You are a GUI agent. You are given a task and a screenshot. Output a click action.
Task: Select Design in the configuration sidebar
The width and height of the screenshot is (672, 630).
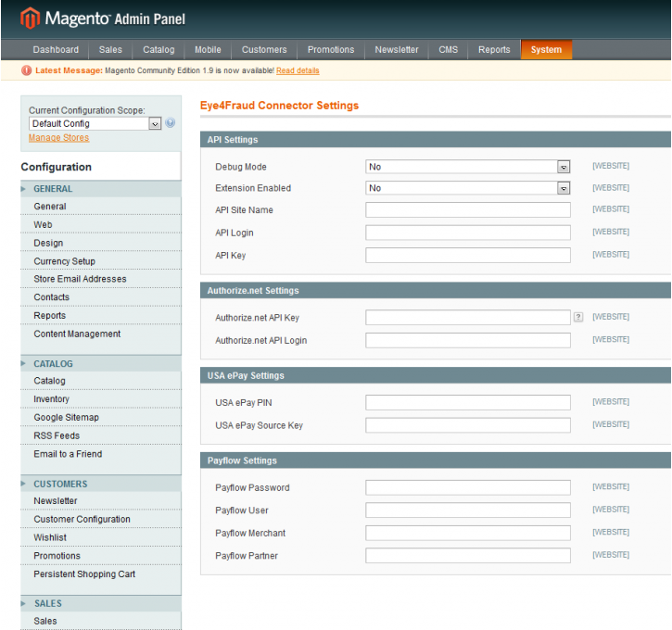pos(101,243)
